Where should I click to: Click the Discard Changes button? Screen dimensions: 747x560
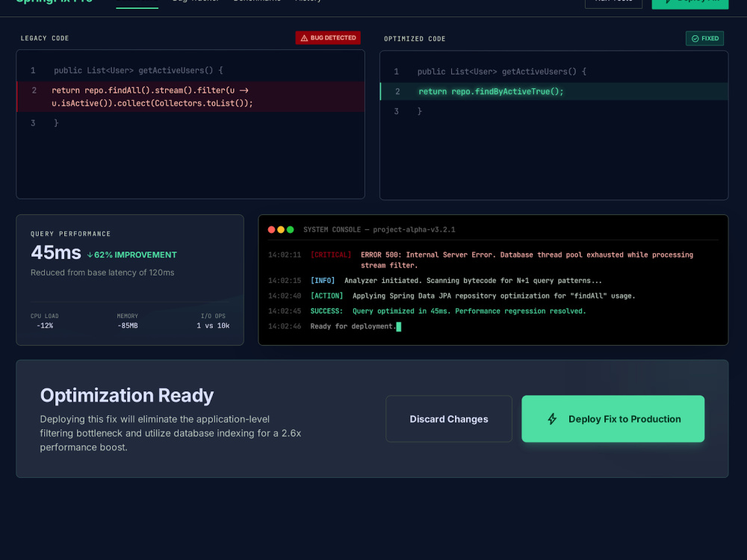click(449, 419)
